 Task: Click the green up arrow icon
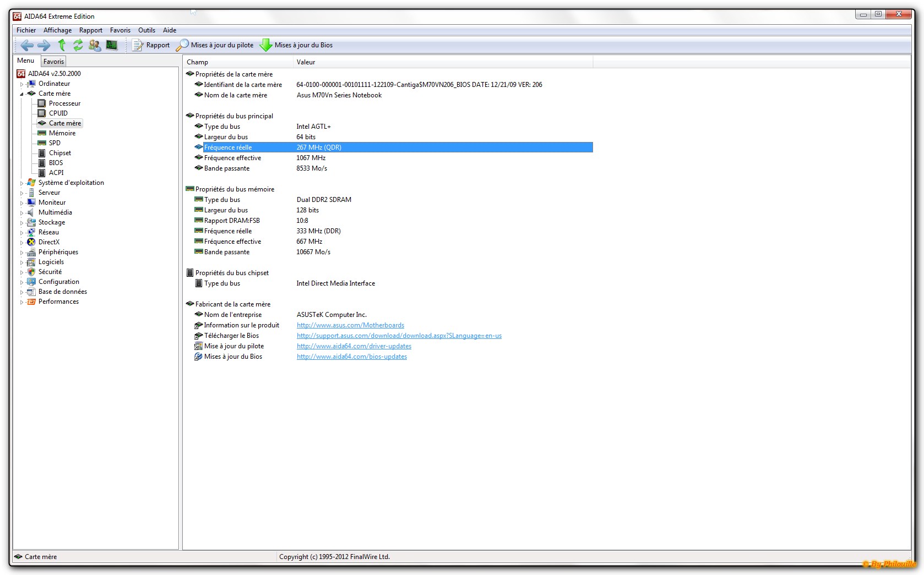(x=62, y=45)
